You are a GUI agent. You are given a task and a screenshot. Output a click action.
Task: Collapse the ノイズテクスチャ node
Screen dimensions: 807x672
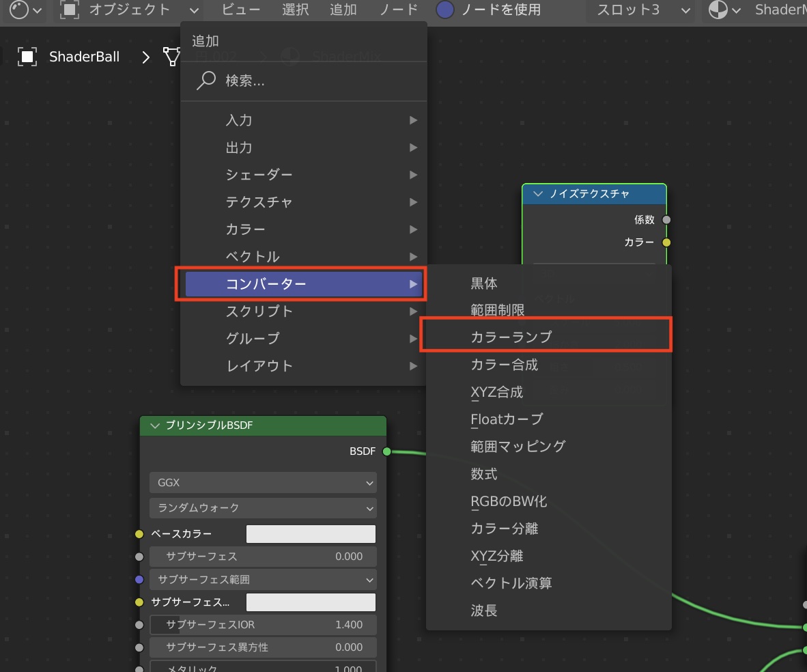538,194
